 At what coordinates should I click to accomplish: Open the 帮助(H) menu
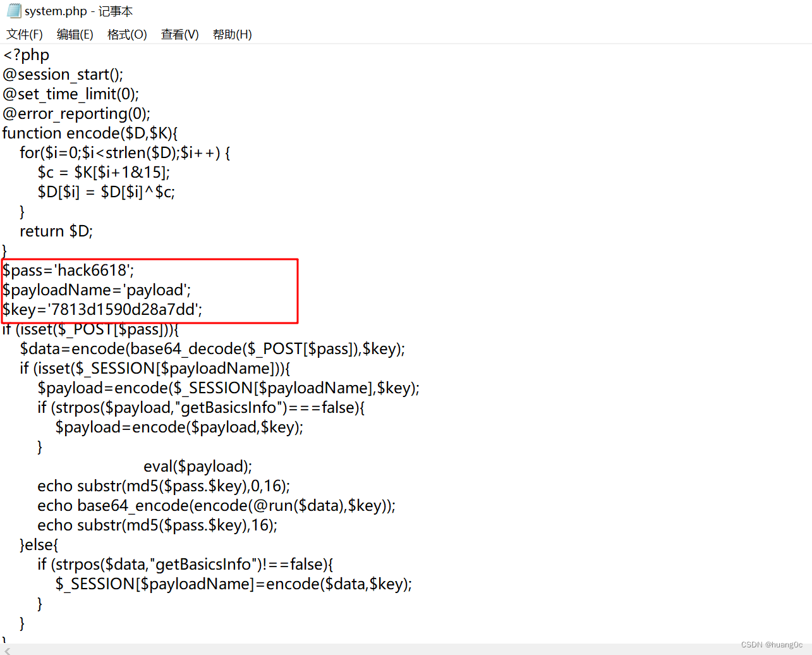point(233,34)
